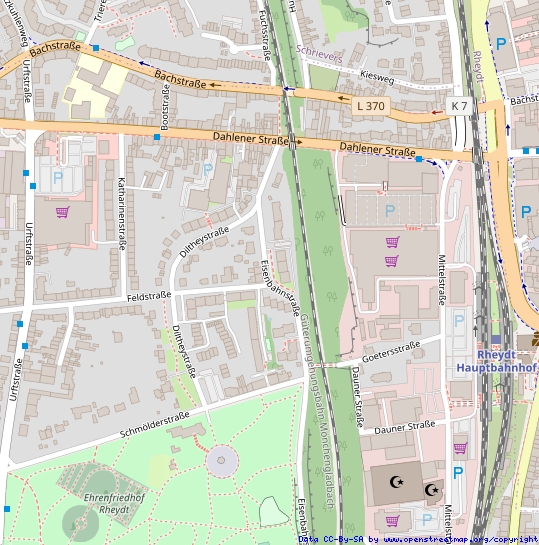The height and width of the screenshot is (545, 539).
Task: Select the Ehrenfriedhof Rheydt cemetery label
Action: 114,504
